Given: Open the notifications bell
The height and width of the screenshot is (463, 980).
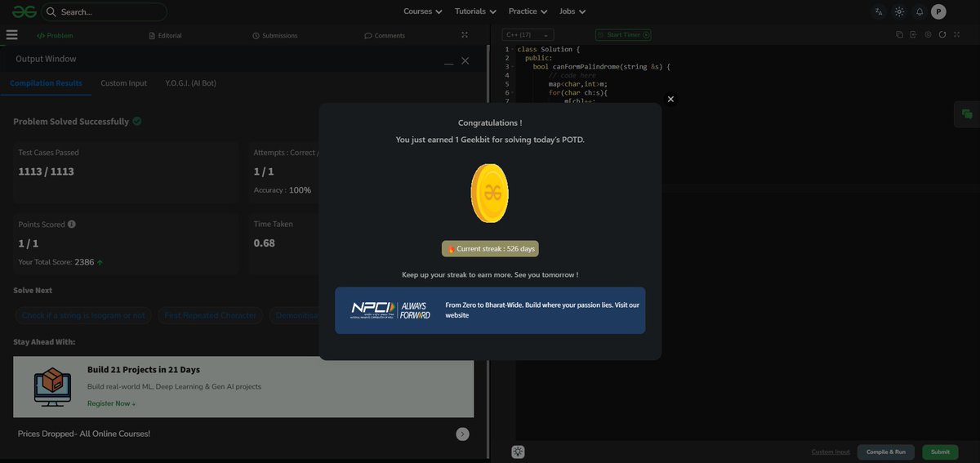Looking at the screenshot, I should pyautogui.click(x=920, y=11).
